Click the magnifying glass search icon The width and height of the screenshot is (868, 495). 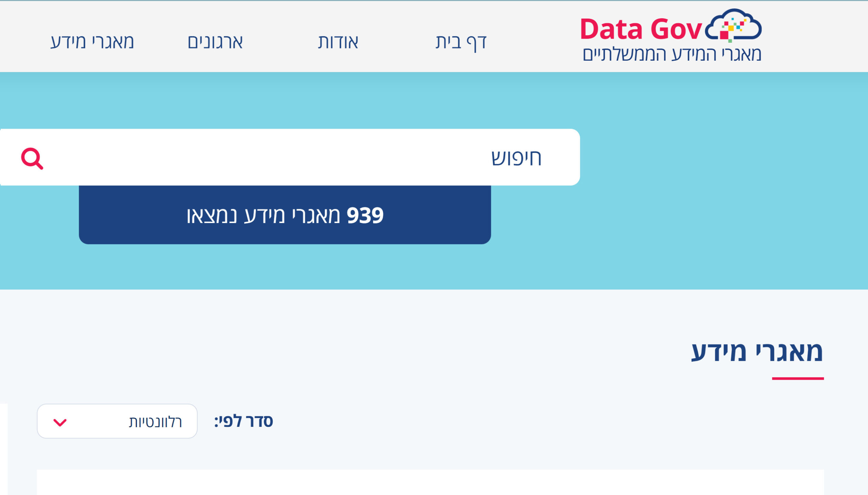[32, 158]
